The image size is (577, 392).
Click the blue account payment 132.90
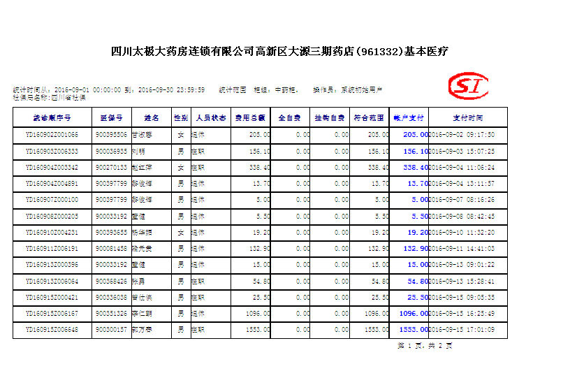click(416, 249)
